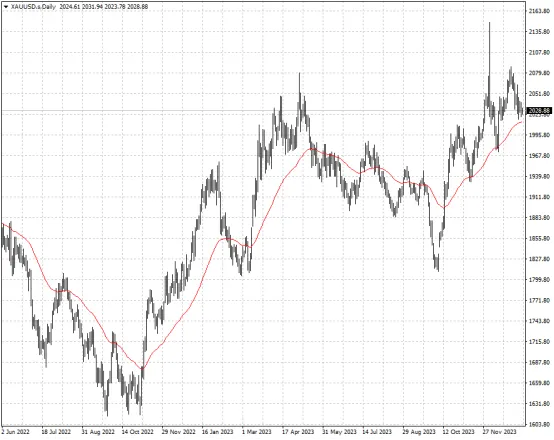Click the tallest price spike top near 2135.80
Screen dimensions: 554x440
489,23
